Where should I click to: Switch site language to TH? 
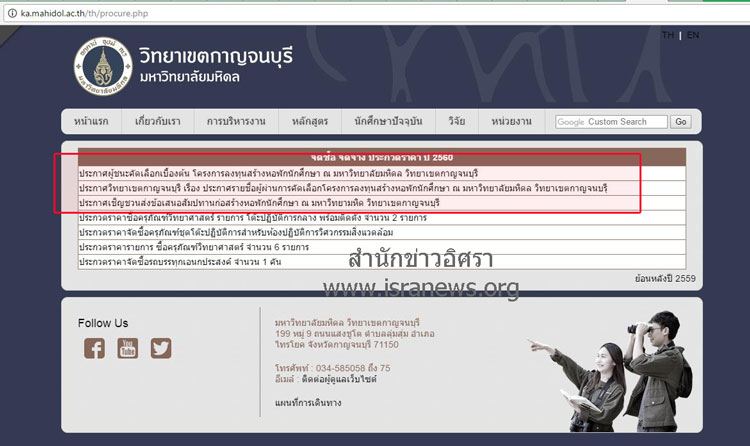[x=668, y=35]
